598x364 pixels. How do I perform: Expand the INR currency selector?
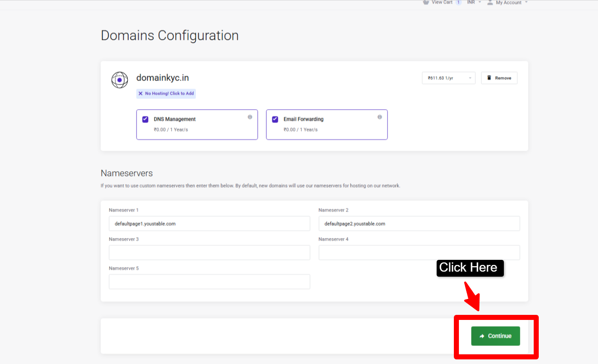(x=473, y=3)
